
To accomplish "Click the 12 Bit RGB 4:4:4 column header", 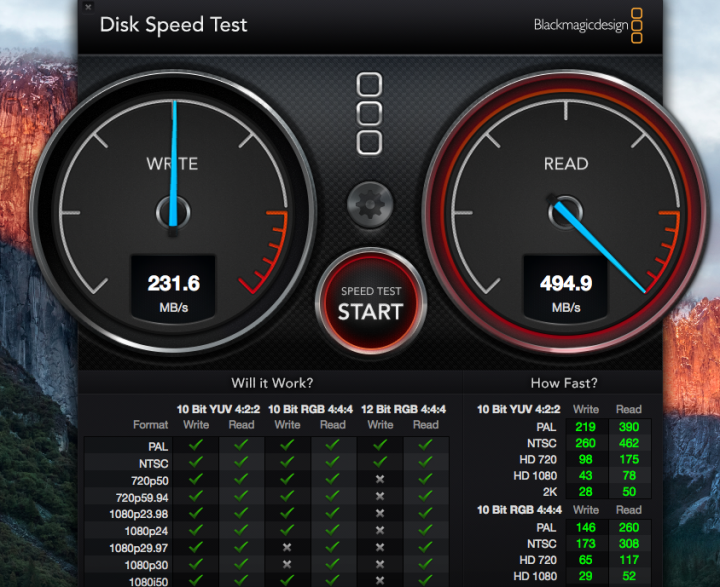I will [403, 409].
